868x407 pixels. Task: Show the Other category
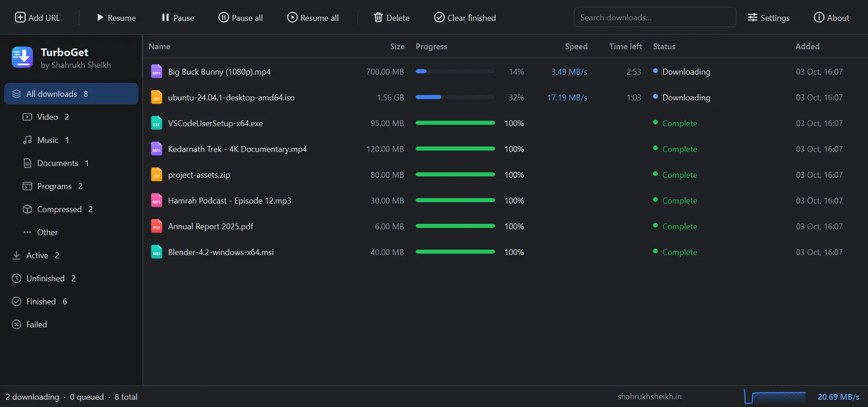[x=71, y=232]
